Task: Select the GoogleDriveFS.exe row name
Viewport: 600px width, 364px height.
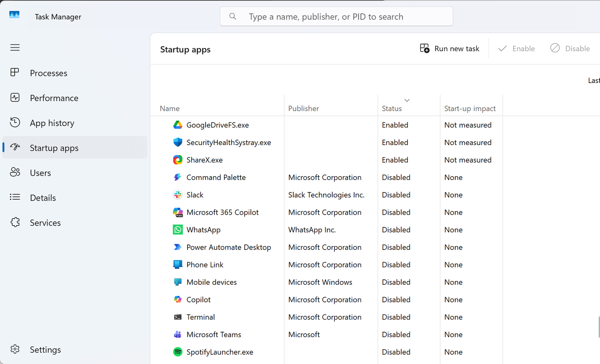Action: (218, 125)
